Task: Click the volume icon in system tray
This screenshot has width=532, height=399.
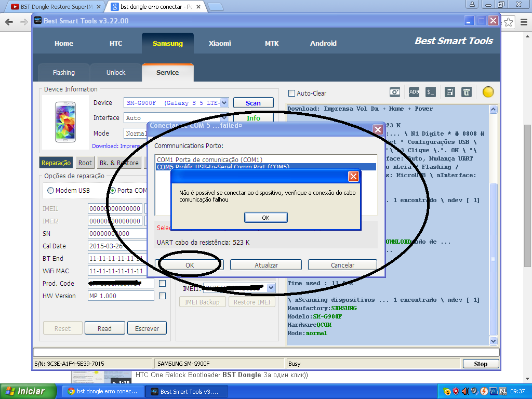Action: pyautogui.click(x=465, y=391)
